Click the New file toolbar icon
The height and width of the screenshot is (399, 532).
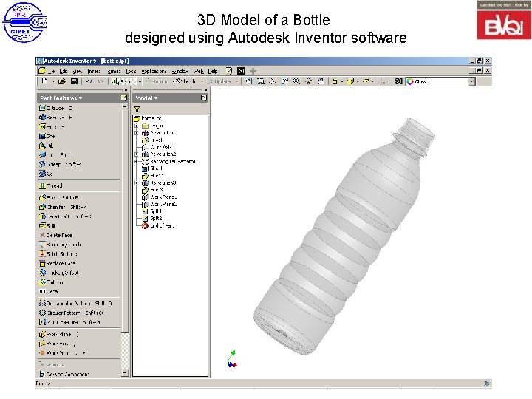tap(44, 81)
